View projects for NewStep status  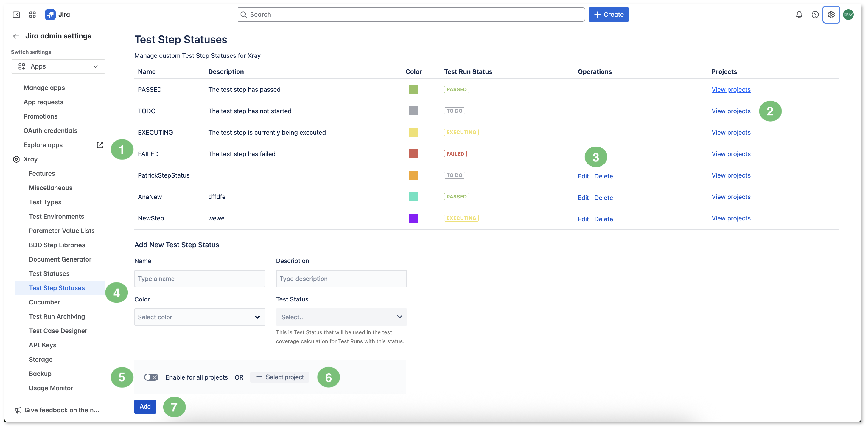731,218
